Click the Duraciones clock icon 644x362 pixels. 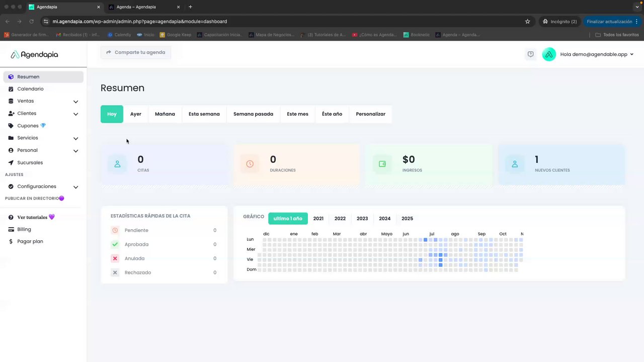coord(250,164)
